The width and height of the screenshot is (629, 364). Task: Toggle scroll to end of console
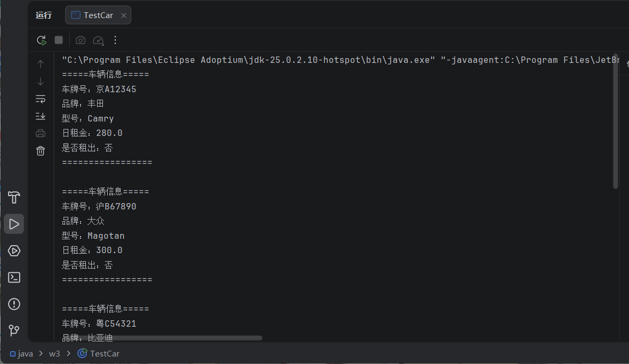tap(41, 116)
